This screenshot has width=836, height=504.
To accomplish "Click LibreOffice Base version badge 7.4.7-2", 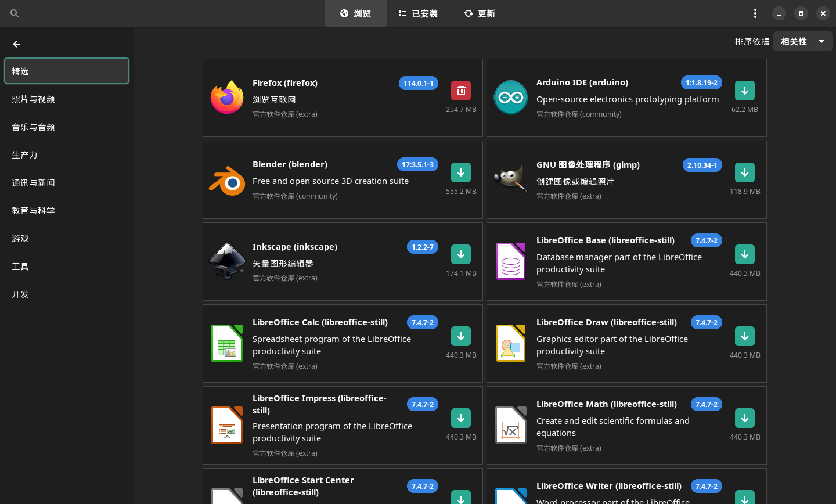I will coord(707,240).
